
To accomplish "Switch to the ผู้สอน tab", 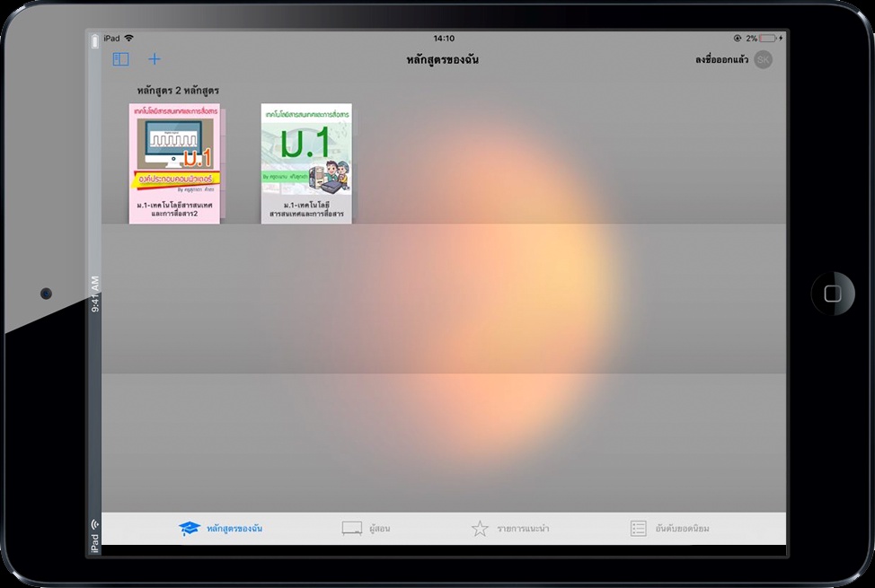I will (x=366, y=529).
